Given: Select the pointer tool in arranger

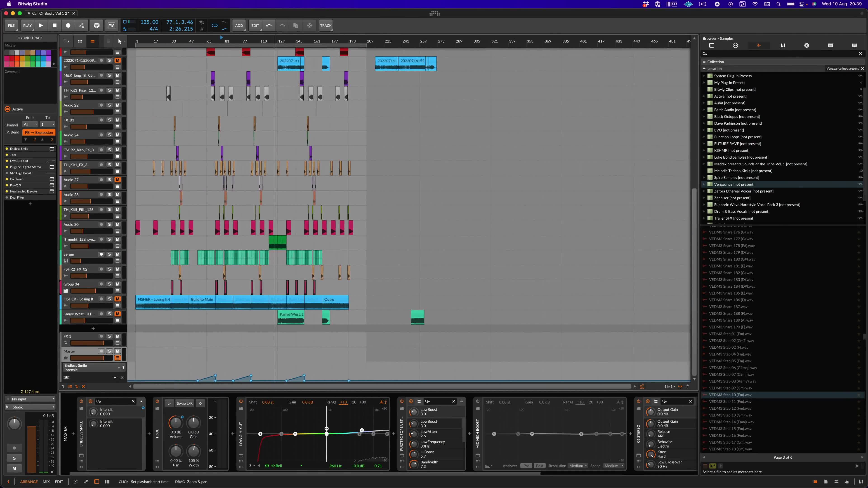Looking at the screenshot, I should [120, 41].
